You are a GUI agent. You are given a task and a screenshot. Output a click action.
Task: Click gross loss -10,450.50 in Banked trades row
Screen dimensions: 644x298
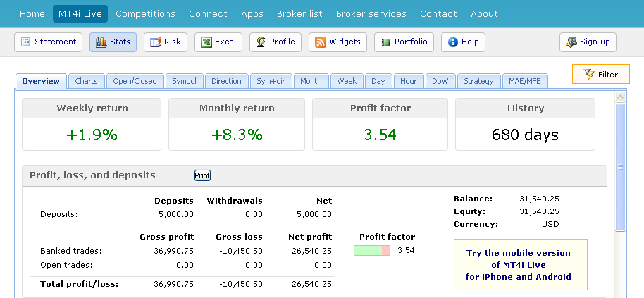[x=241, y=251]
